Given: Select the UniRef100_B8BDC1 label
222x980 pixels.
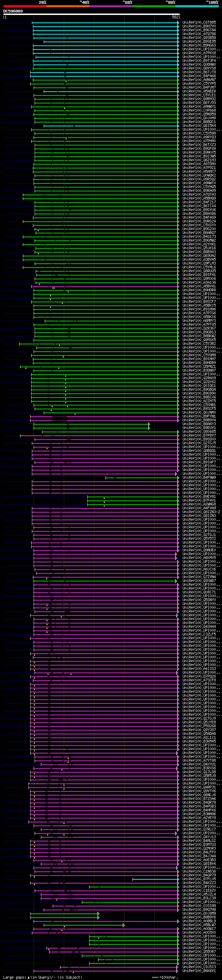Looking at the screenshot, I should pyautogui.click(x=199, y=122).
